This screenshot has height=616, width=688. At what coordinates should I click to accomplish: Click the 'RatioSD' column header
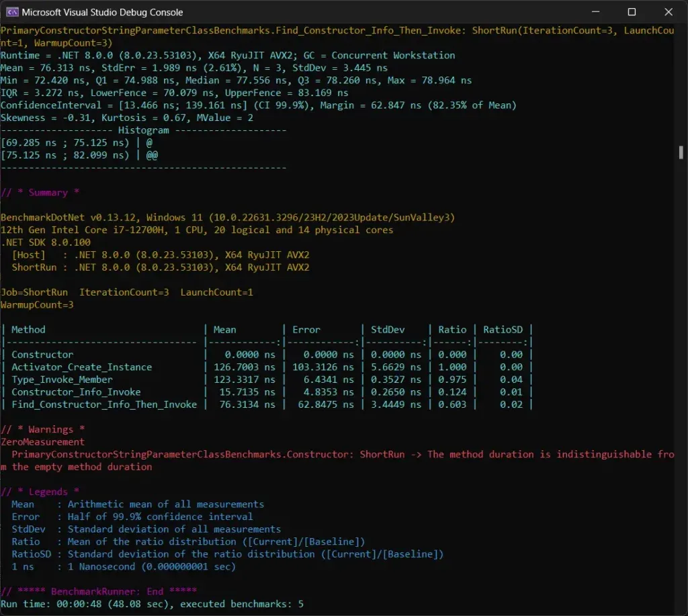pyautogui.click(x=503, y=330)
